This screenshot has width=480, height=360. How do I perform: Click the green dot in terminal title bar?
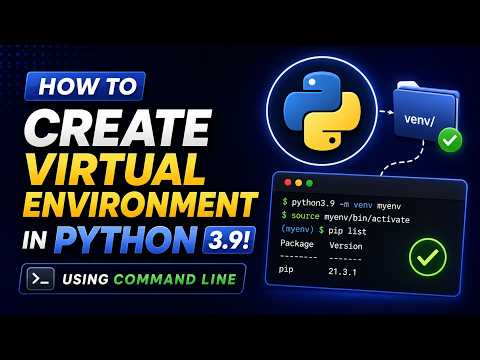coord(310,183)
